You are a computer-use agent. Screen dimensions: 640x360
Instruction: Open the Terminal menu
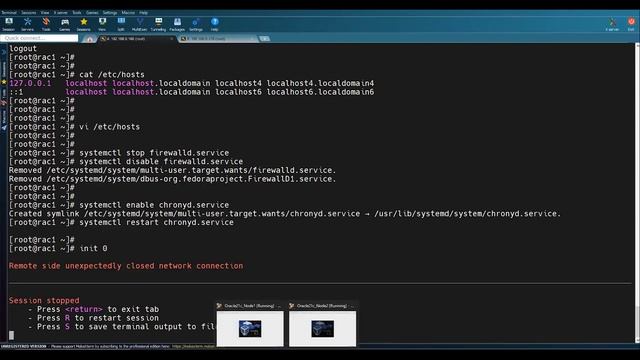(9, 13)
